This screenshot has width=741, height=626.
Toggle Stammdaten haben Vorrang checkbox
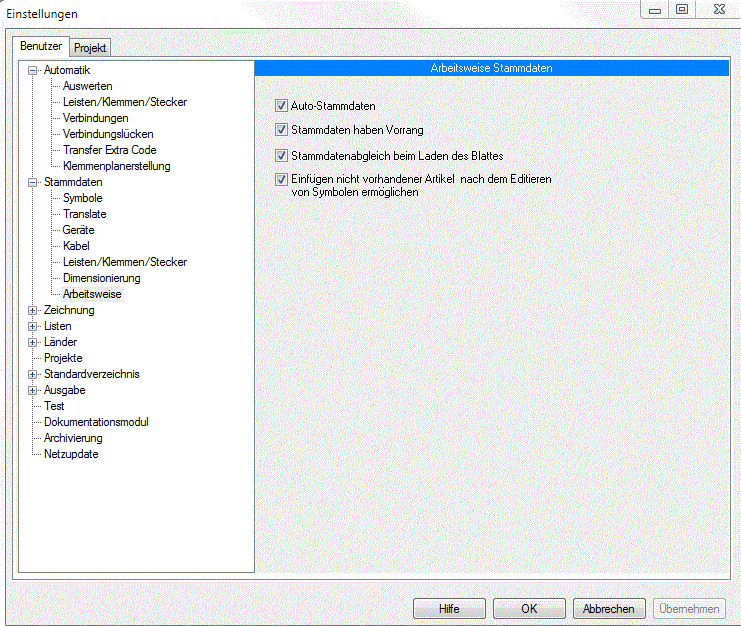[x=281, y=129]
